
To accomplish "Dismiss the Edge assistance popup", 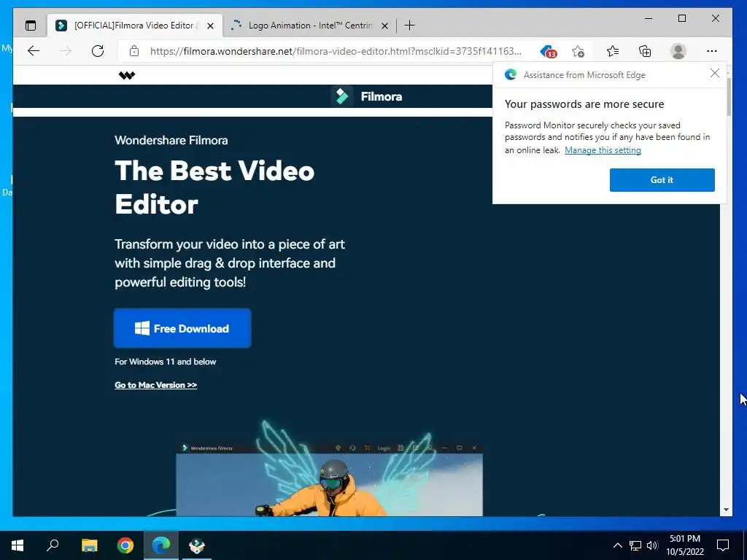I will [715, 73].
